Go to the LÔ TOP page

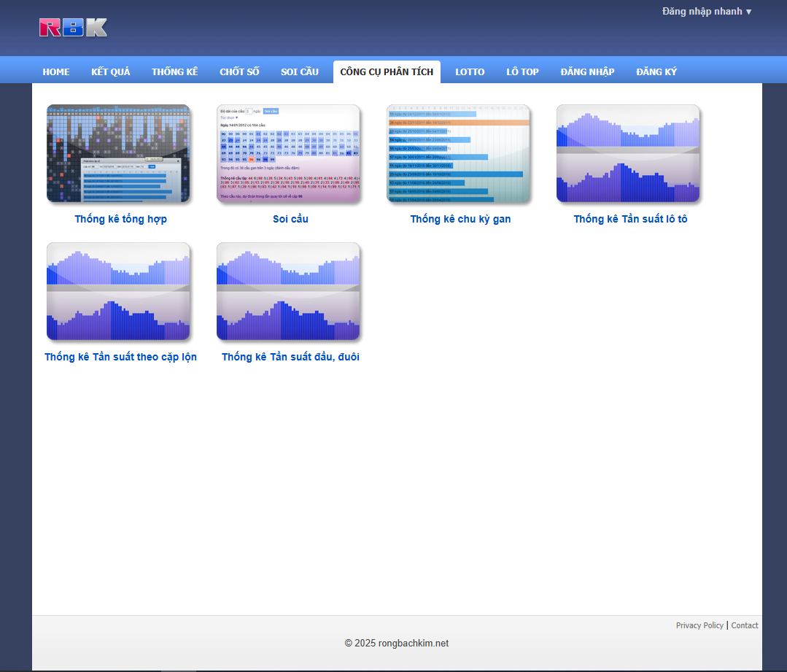coord(522,72)
